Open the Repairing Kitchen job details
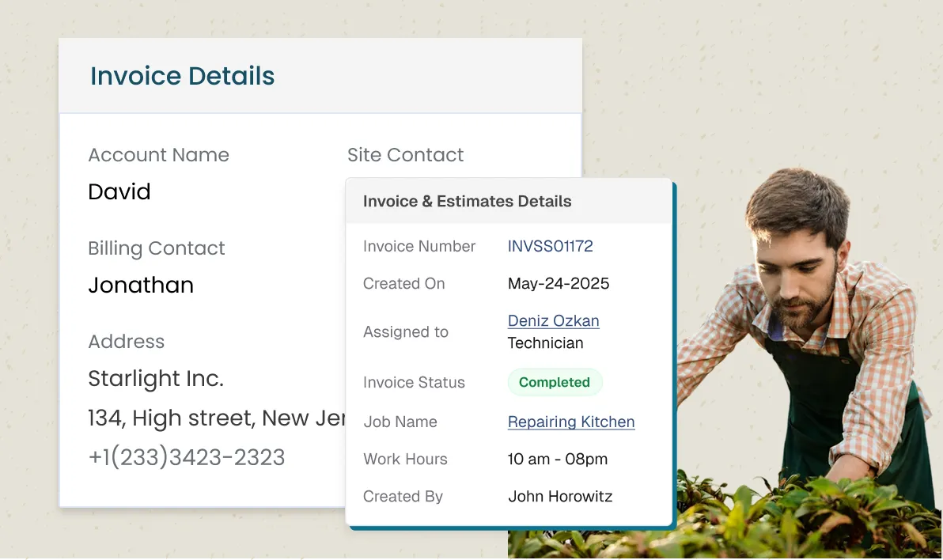The image size is (943, 560). [x=570, y=422]
